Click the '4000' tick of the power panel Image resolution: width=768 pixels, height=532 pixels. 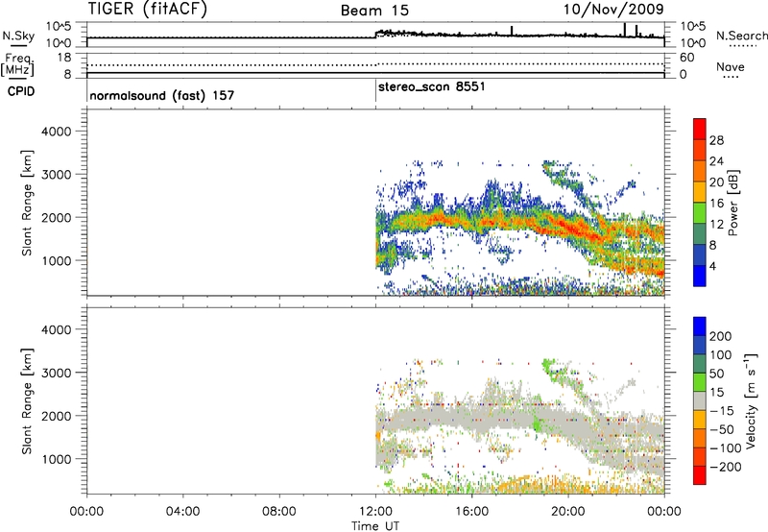click(x=56, y=132)
